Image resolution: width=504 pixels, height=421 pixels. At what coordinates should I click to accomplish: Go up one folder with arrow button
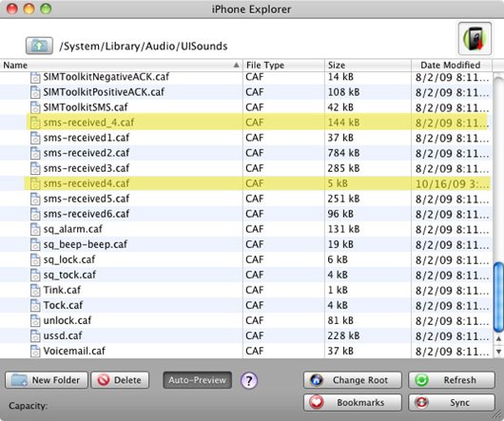(39, 46)
